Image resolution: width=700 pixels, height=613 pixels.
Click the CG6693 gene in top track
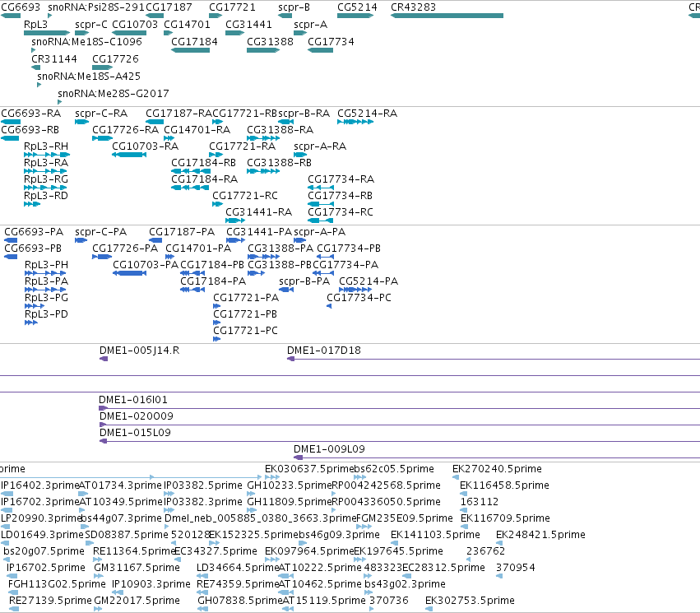(x=11, y=16)
